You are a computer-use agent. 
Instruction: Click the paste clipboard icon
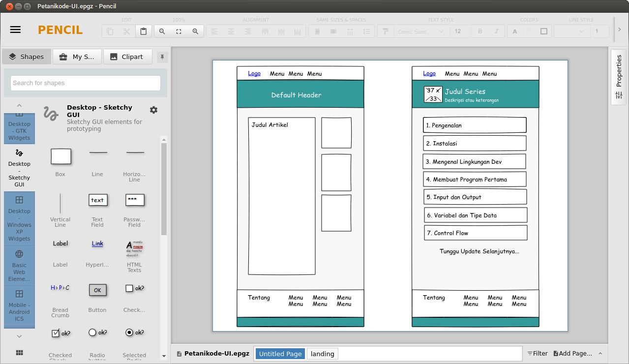[x=143, y=31]
